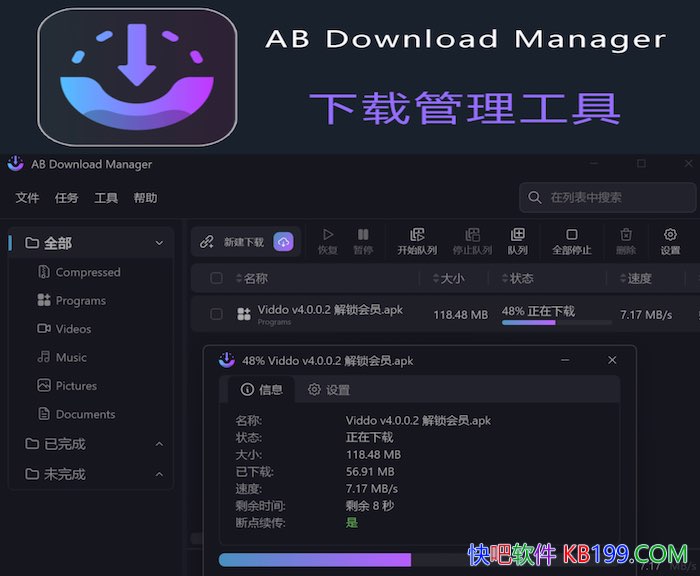700x576 pixels.
Task: Minimize the Viddo download dialog
Action: 565,360
